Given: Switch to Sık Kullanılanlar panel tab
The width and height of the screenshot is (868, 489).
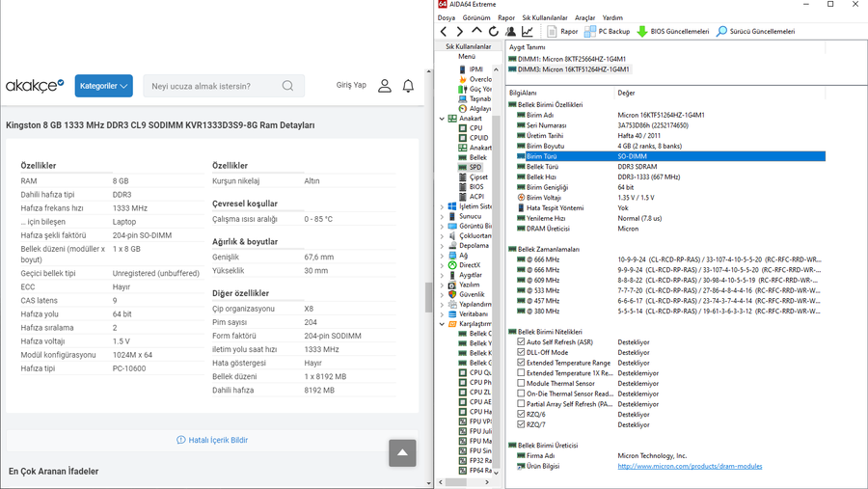Looking at the screenshot, I should [x=469, y=46].
